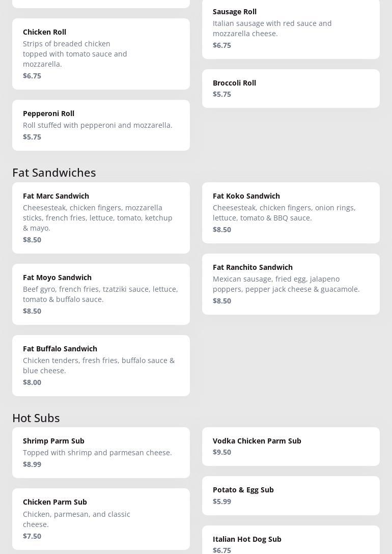Click the Fat Sandwiches section heading

[54, 173]
